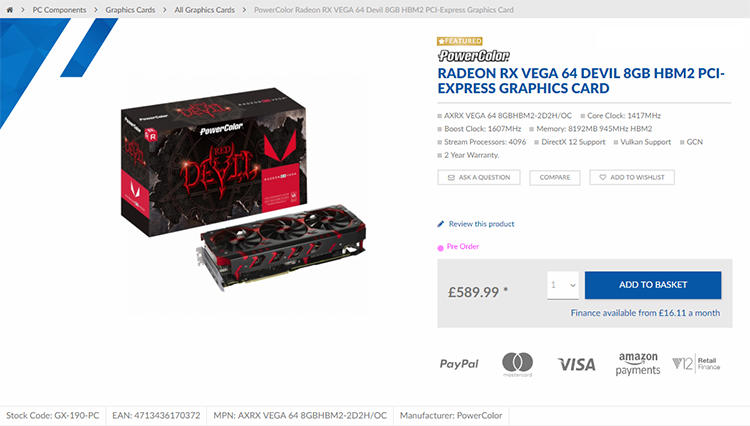Image resolution: width=750 pixels, height=426 pixels.
Task: Click the Featured badge
Action: (x=460, y=41)
